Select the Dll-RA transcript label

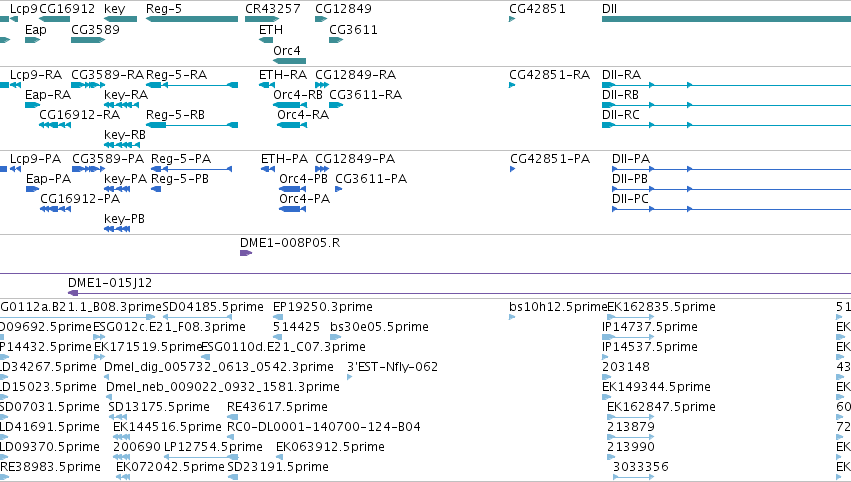click(621, 74)
